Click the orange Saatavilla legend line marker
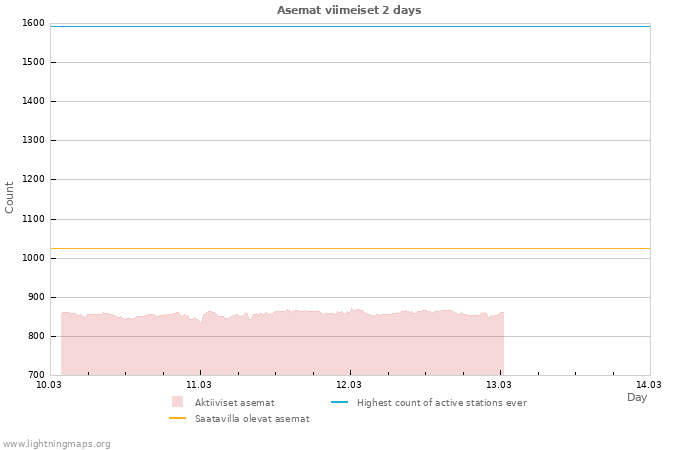 click(177, 418)
